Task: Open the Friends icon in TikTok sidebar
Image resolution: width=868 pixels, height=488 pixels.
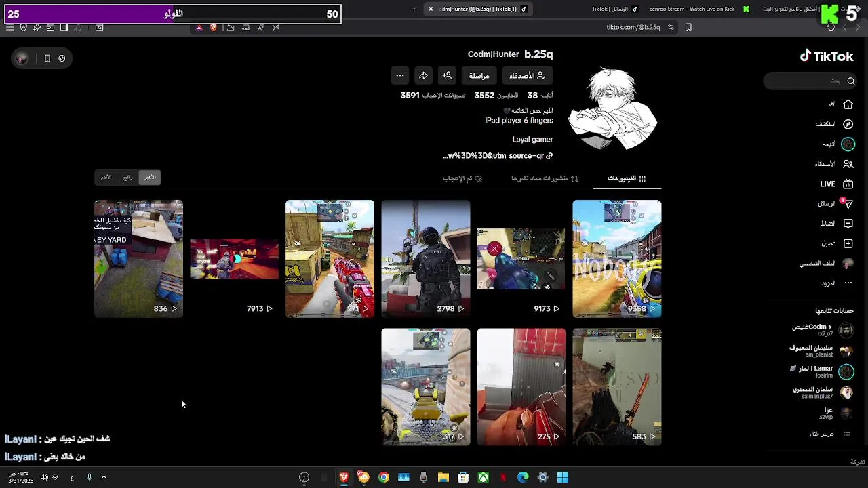Action: pyautogui.click(x=848, y=164)
